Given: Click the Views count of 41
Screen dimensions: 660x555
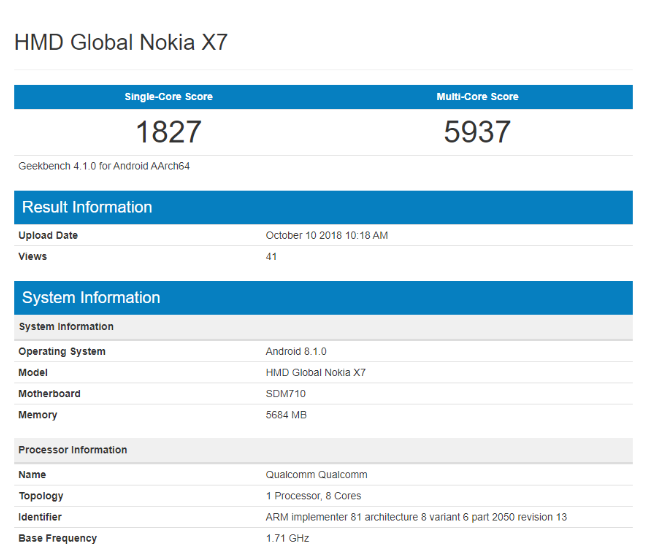Looking at the screenshot, I should click(271, 257).
